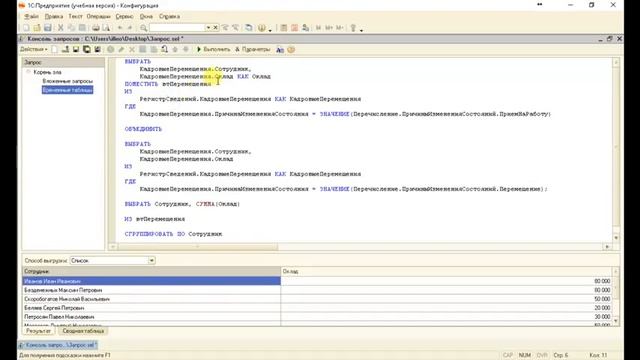
Task: Select Вложенные запросы tree item
Action: pyautogui.click(x=68, y=81)
